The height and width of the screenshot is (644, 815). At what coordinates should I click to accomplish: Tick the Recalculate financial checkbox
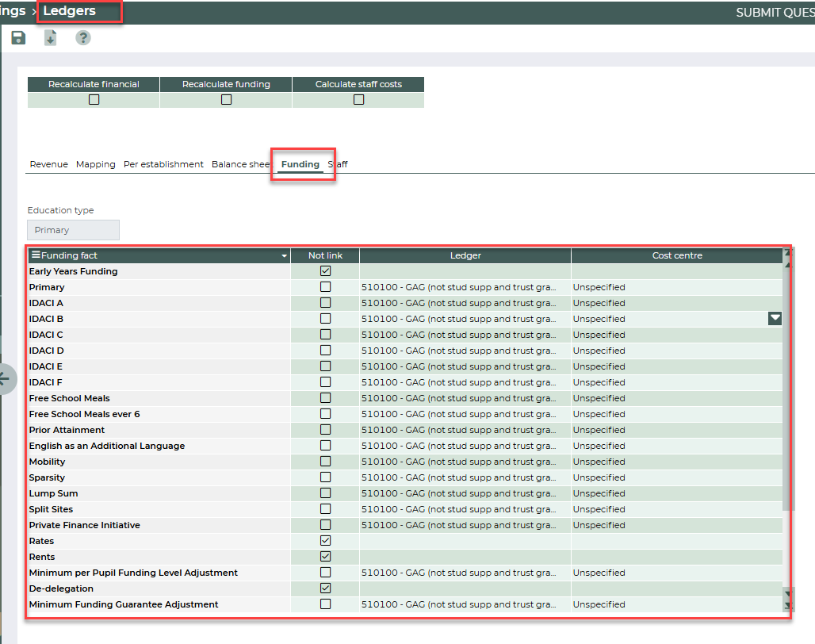pyautogui.click(x=94, y=100)
